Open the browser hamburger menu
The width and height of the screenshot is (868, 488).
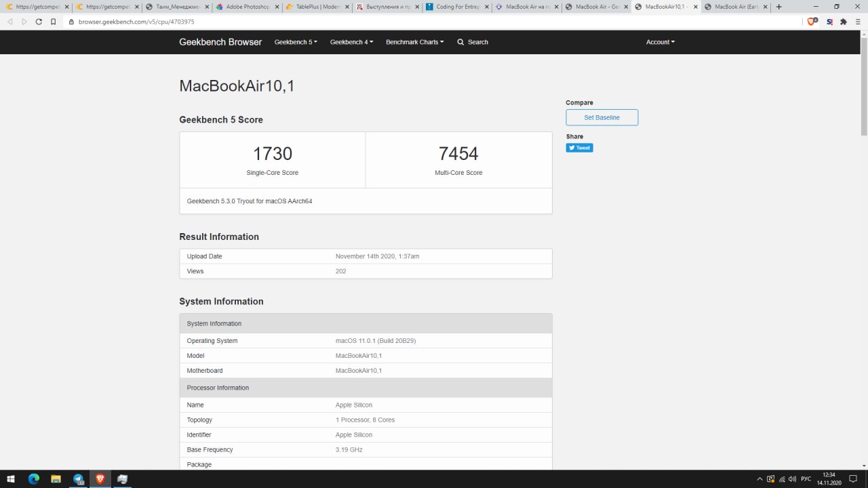(858, 22)
